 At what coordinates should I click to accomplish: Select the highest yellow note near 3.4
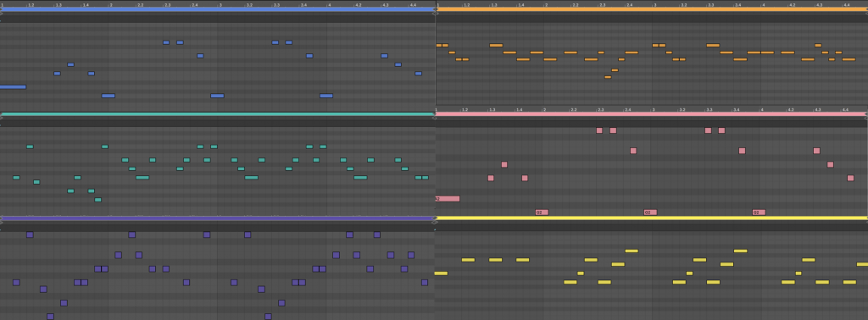741,251
